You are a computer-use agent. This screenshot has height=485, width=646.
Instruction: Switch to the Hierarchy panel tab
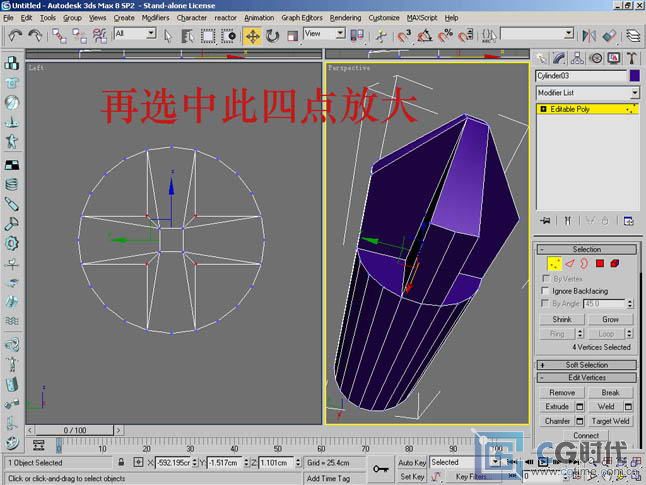tap(577, 59)
